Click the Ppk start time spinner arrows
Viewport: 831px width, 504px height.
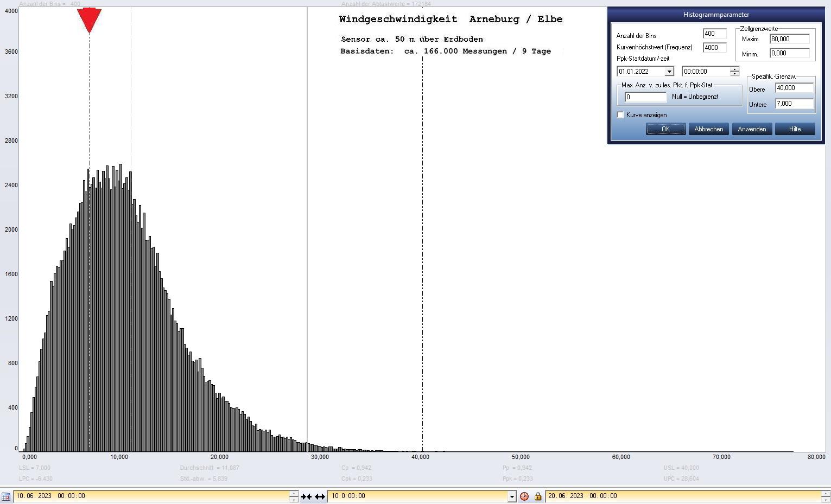tap(734, 72)
